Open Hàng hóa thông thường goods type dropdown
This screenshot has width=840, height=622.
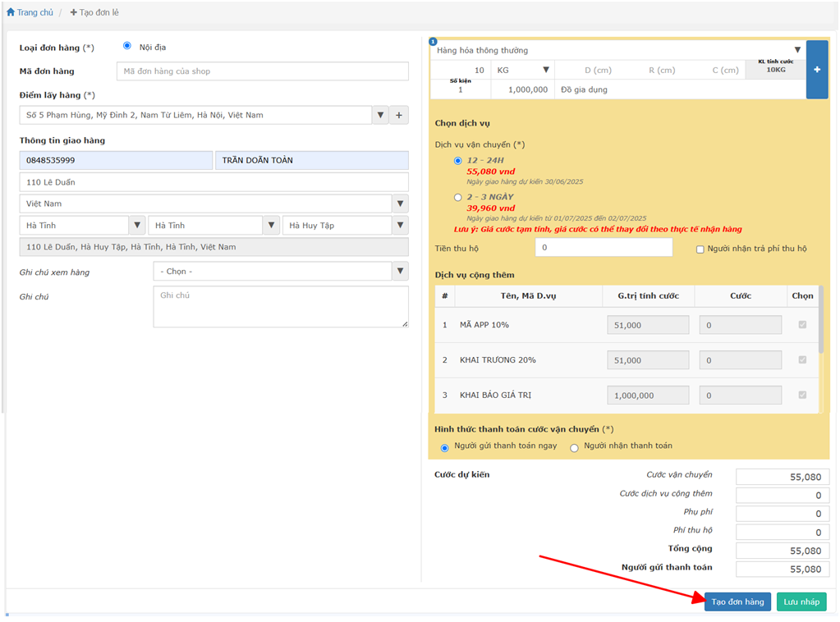(x=797, y=50)
